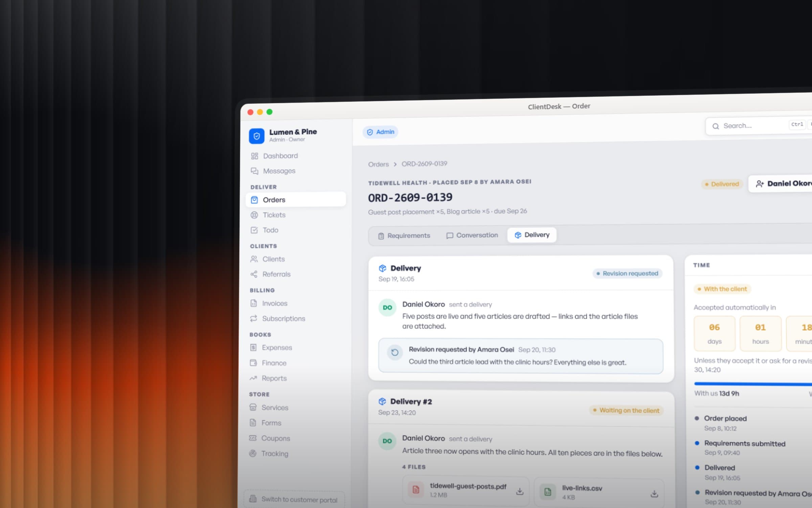812x508 pixels.
Task: Click the Requirements submitted timeline entry
Action: [744, 448]
